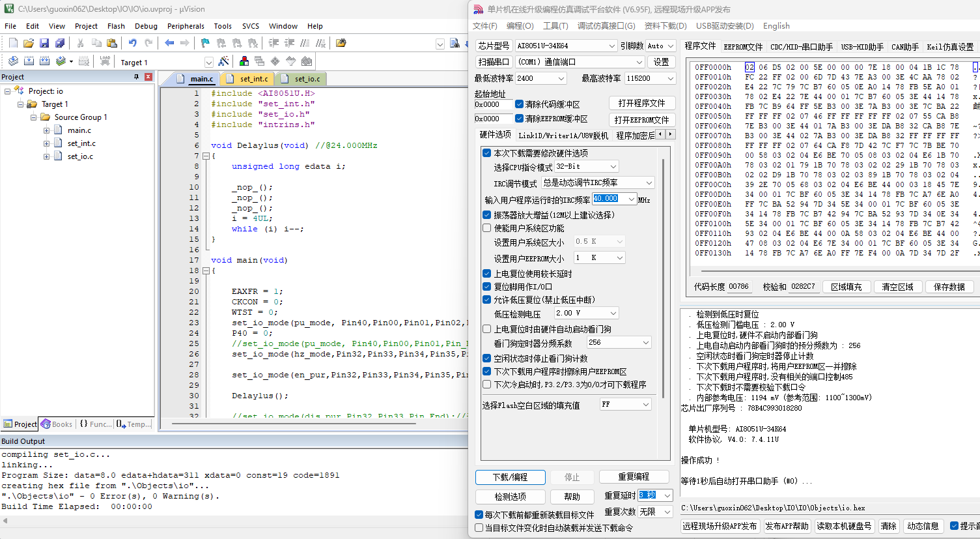Open the Peripherals menu in µVision
Screen dimensions: 980x539
(x=186, y=26)
